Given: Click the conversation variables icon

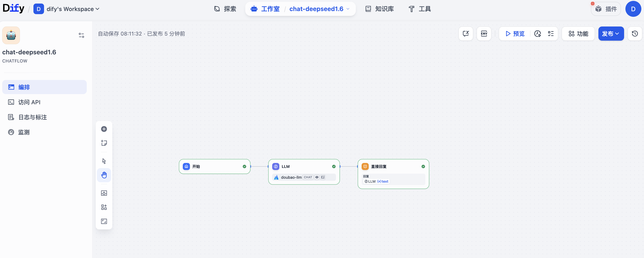Looking at the screenshot, I should pos(466,34).
